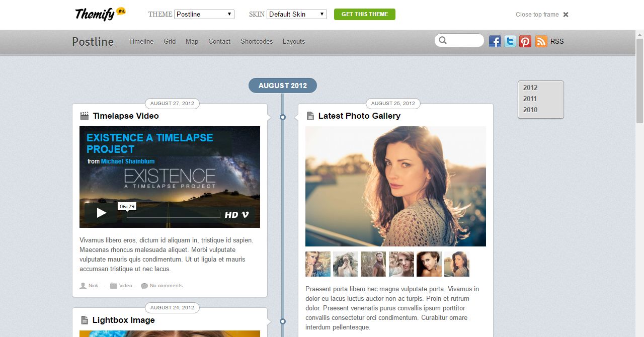Click the AUGUST 25, 2012 date label
Screen dimensions: 644x337
pyautogui.click(x=393, y=104)
